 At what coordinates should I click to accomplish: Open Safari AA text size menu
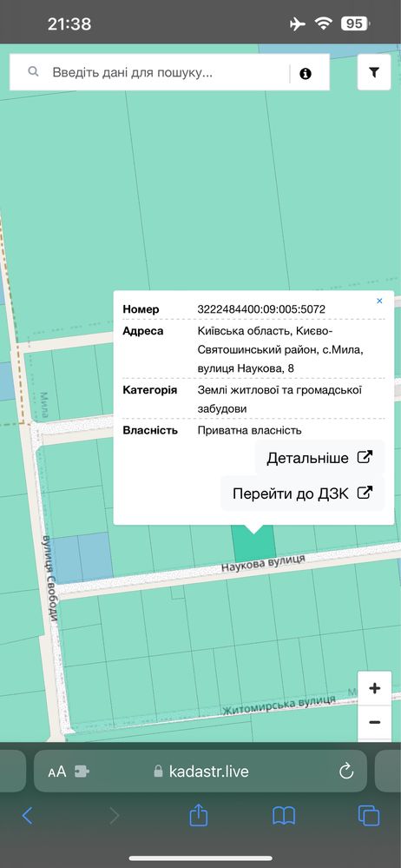click(x=57, y=772)
